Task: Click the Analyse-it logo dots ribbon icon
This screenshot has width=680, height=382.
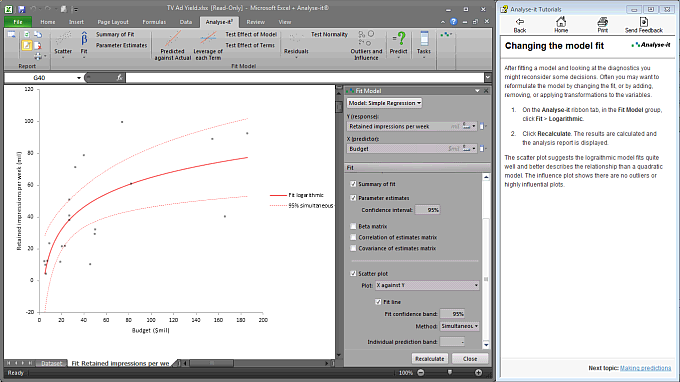Action: 446,35
